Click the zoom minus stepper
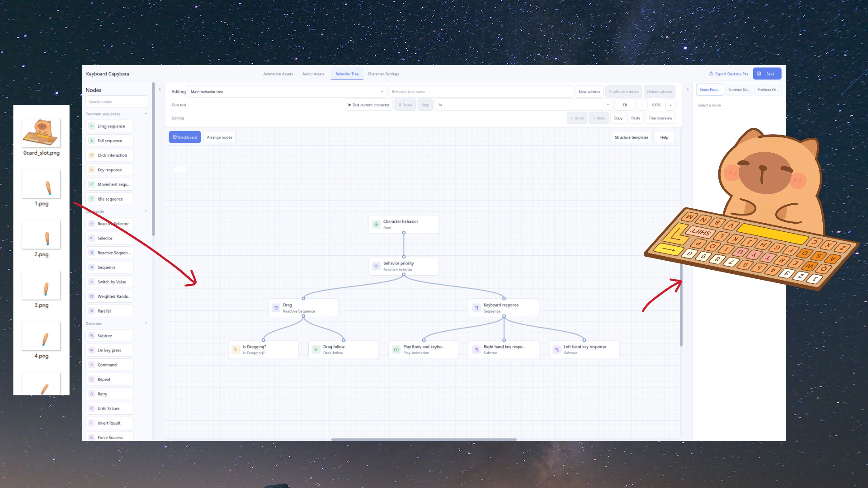This screenshot has width=868, height=488. tap(642, 105)
